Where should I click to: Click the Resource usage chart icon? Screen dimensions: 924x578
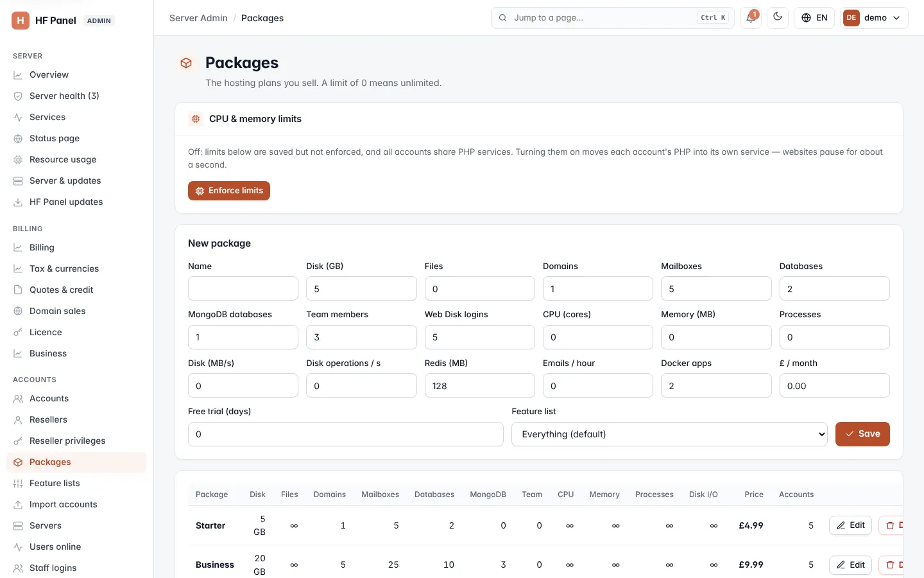coord(18,160)
